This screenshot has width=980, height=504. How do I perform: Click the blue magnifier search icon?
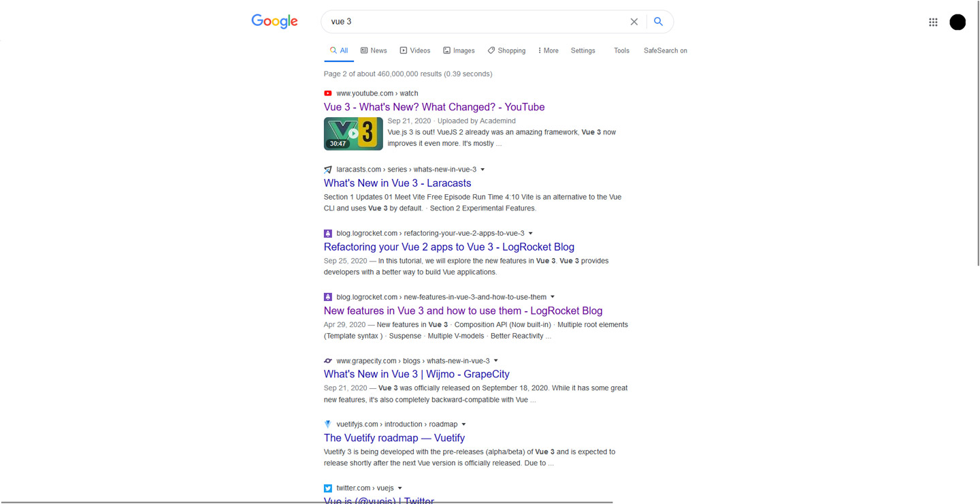[x=658, y=22]
